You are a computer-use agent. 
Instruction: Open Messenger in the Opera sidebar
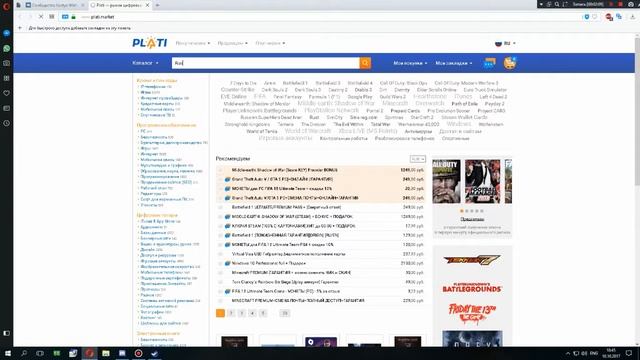pyautogui.click(x=7, y=33)
